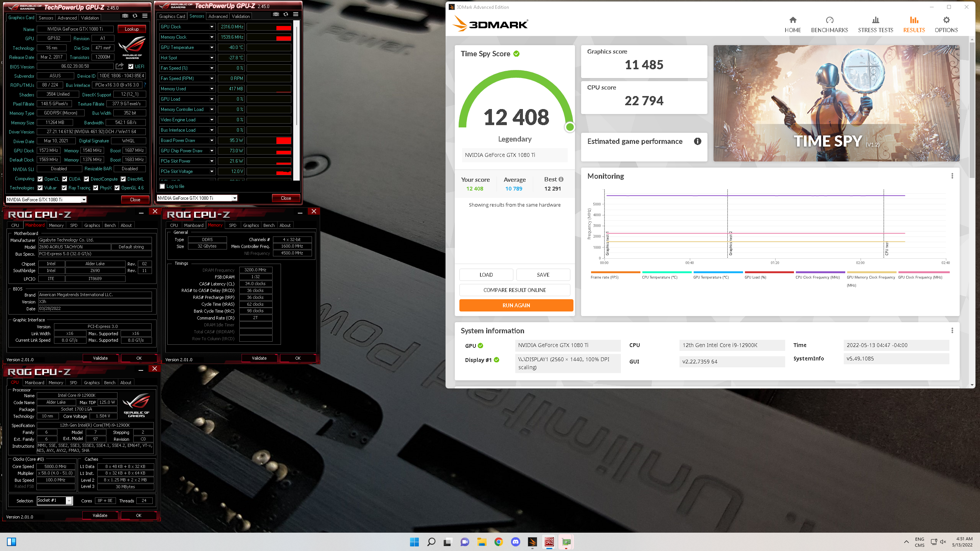Click the BIOS share/export icon in GPU-Z
This screenshot has width=980, height=551.
click(119, 66)
